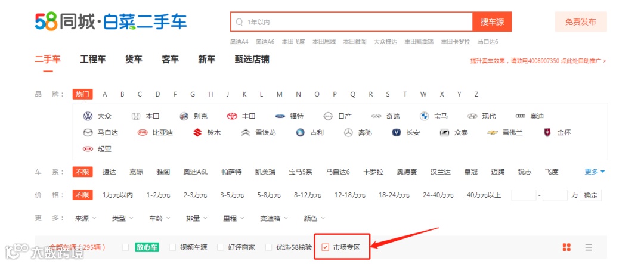
Task: Click the Mazda 马自达 brand logo
Action: [x=88, y=133]
